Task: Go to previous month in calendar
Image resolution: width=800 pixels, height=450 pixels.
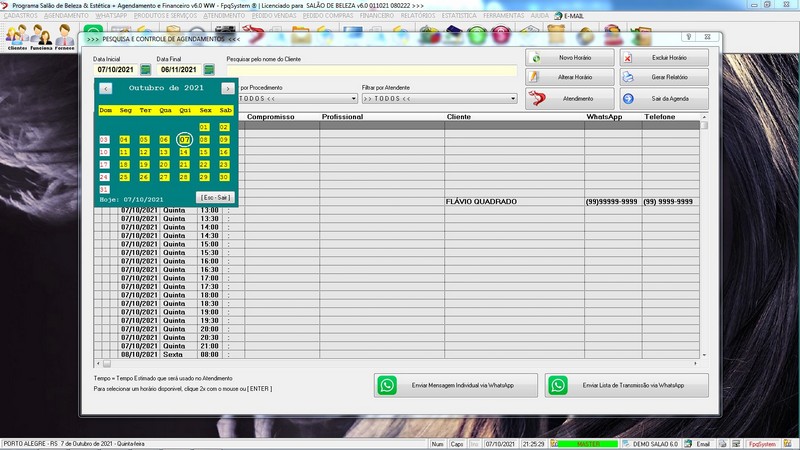Action: pos(106,88)
